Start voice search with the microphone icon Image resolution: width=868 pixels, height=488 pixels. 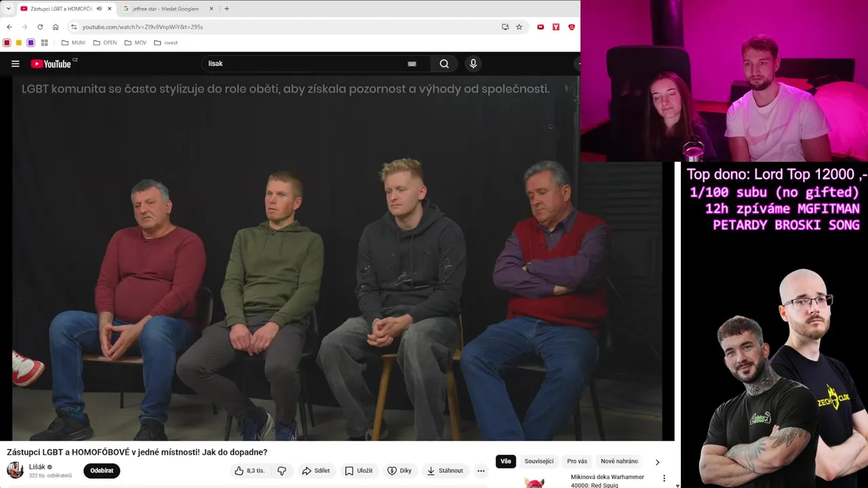point(473,64)
